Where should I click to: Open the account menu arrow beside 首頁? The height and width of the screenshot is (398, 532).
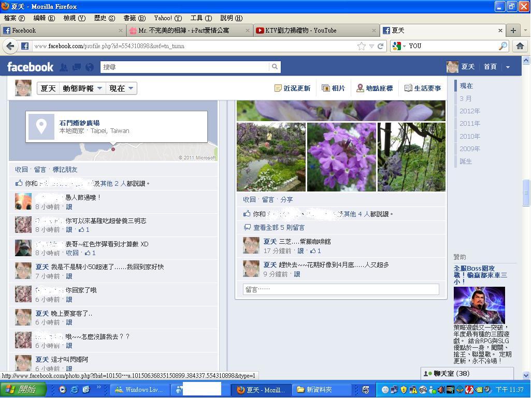tap(508, 67)
